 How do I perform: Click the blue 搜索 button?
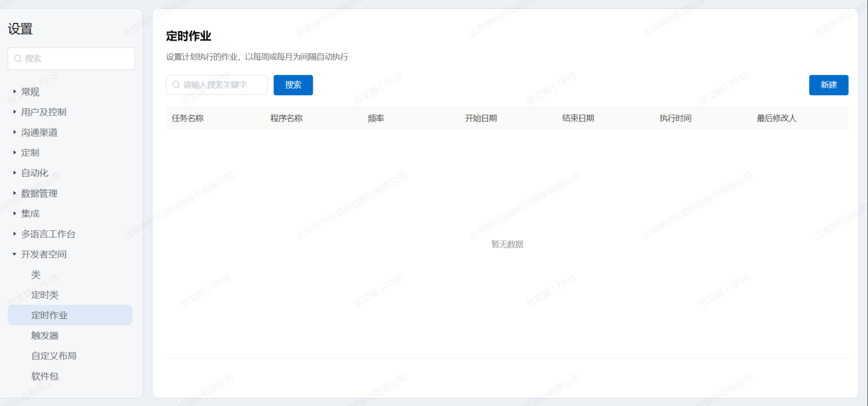tap(293, 85)
